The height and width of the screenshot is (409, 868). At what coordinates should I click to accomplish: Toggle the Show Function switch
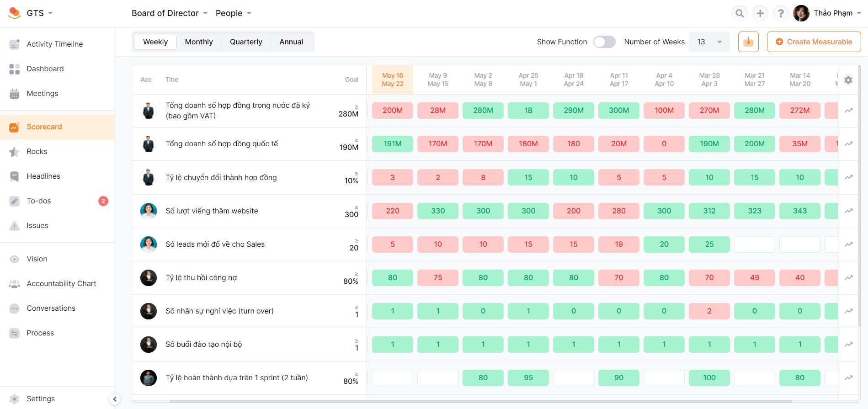point(604,42)
